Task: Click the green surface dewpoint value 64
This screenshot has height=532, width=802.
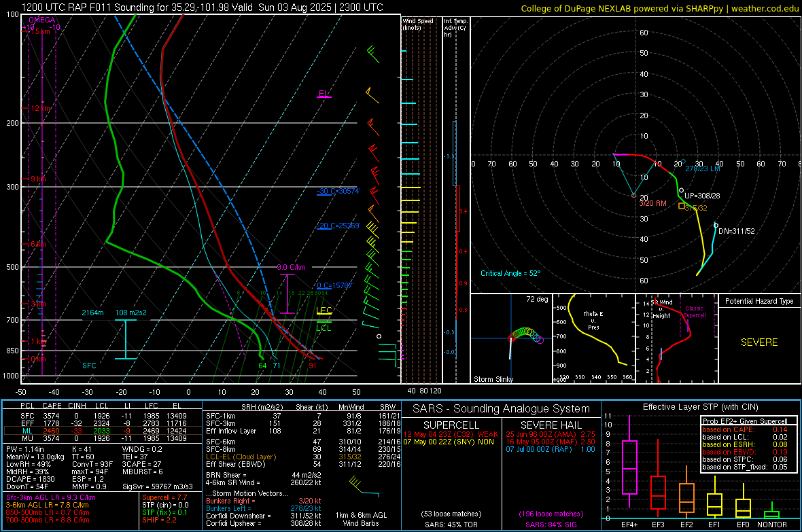Action: (x=262, y=366)
